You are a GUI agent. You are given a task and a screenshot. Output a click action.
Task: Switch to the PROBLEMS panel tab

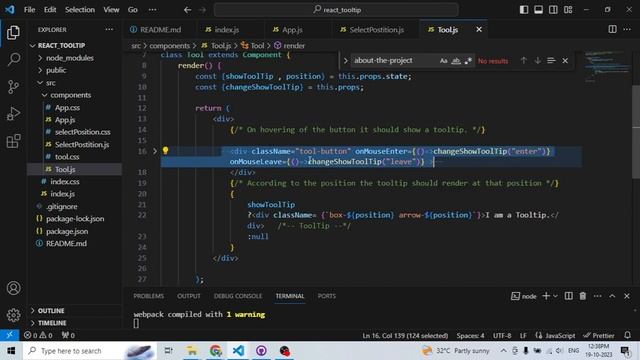click(x=148, y=296)
